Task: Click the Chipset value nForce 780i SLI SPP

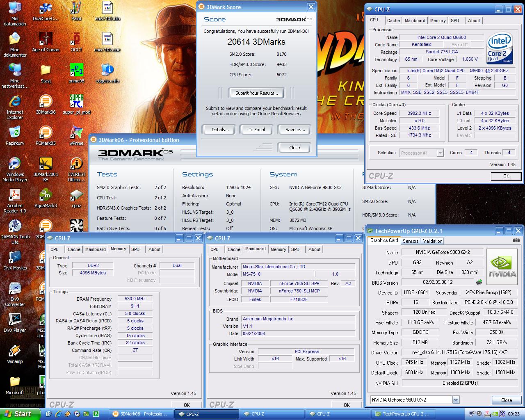Action: coord(299,283)
